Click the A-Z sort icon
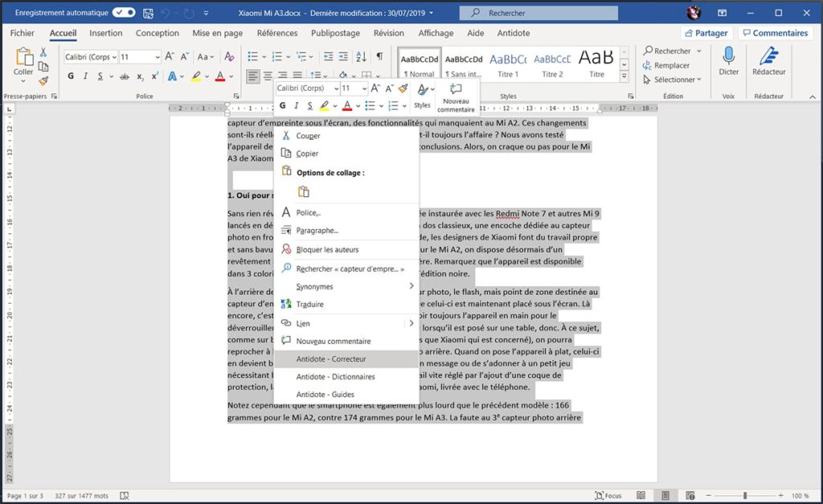 361,56
